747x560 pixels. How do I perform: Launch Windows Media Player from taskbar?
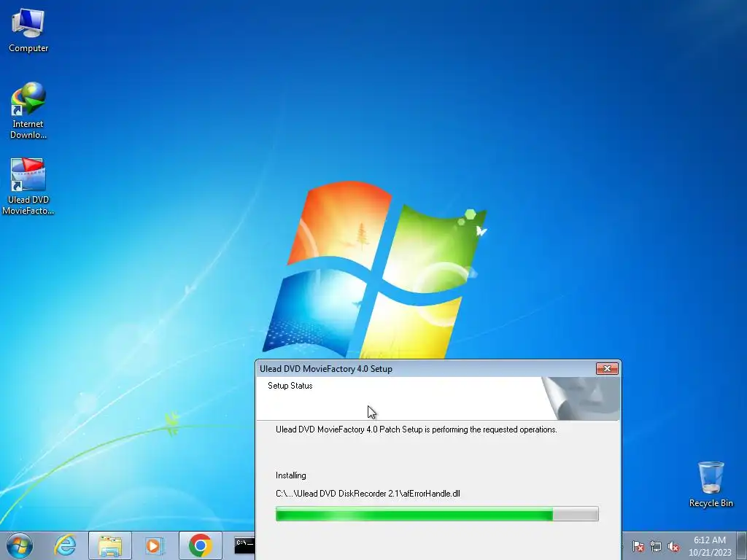[x=154, y=545]
